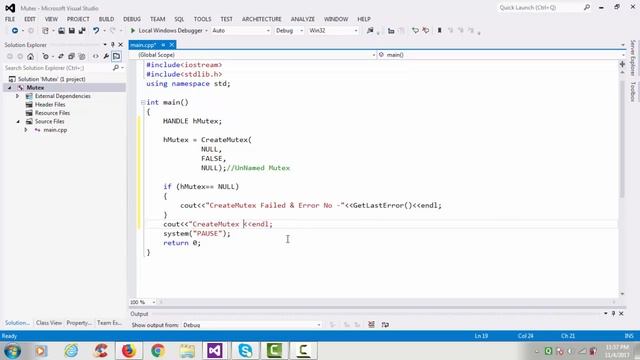Click the Uncomment Selection icon

coord(426,31)
